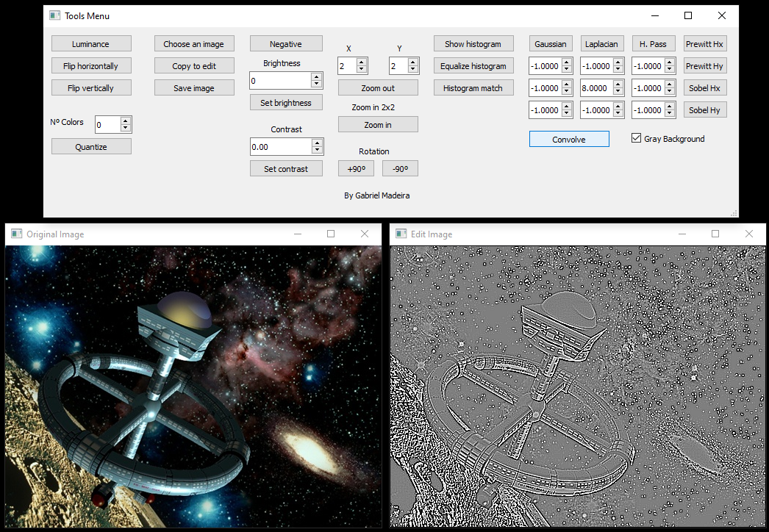Image resolution: width=769 pixels, height=532 pixels.
Task: Increase Nº Colors with up arrow
Action: pyautogui.click(x=126, y=121)
